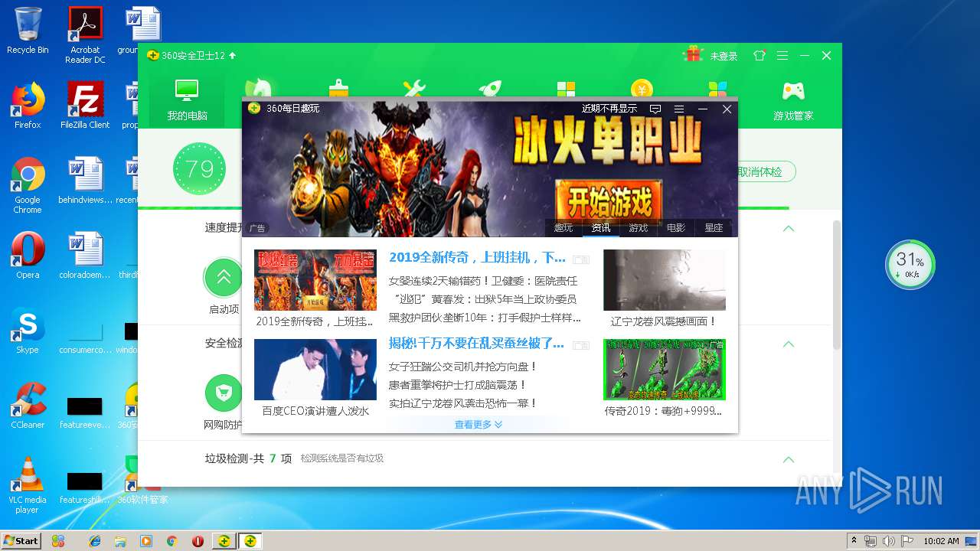Select the Firefox desktop icon

coord(28,106)
